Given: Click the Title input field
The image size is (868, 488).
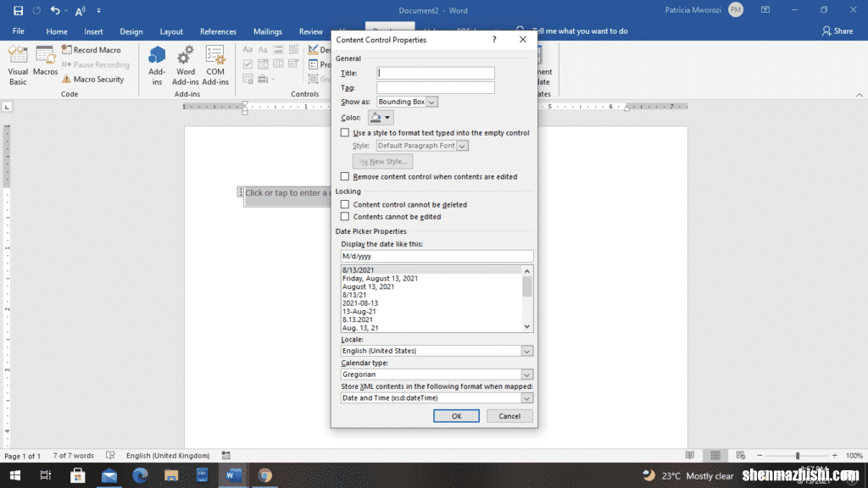Looking at the screenshot, I should [436, 73].
